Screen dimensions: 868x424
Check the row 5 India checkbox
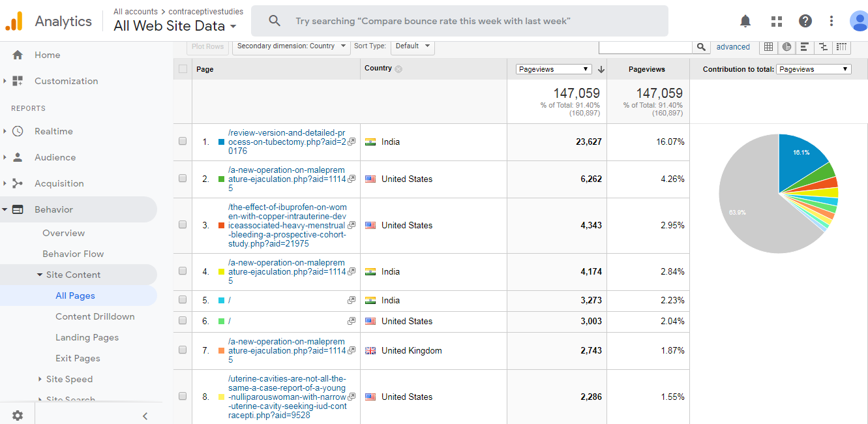coord(183,301)
